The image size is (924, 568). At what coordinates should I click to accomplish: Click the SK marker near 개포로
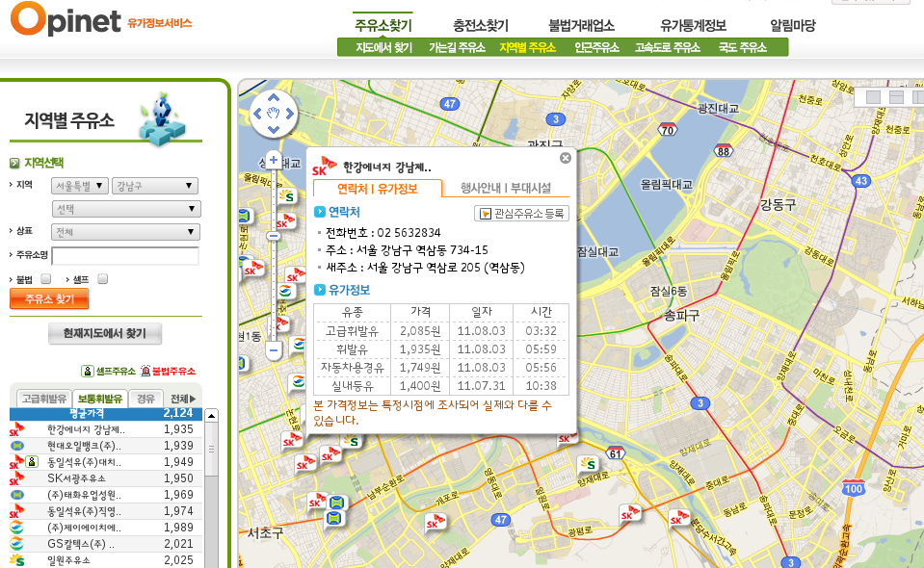[x=436, y=522]
